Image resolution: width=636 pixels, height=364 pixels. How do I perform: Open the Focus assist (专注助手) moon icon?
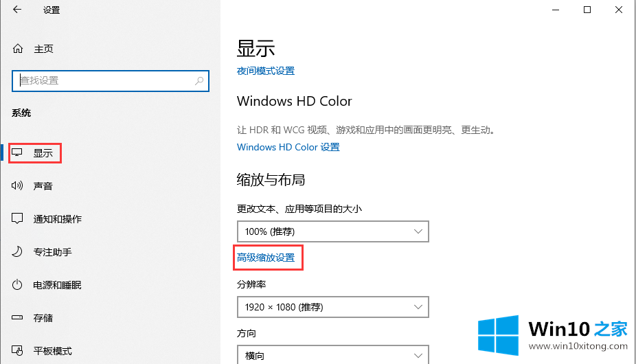tap(19, 252)
